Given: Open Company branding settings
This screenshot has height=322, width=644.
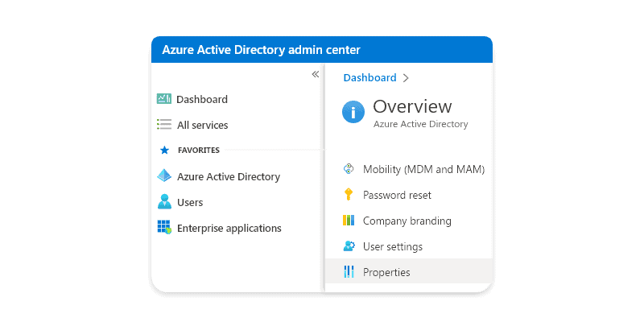Looking at the screenshot, I should [409, 221].
